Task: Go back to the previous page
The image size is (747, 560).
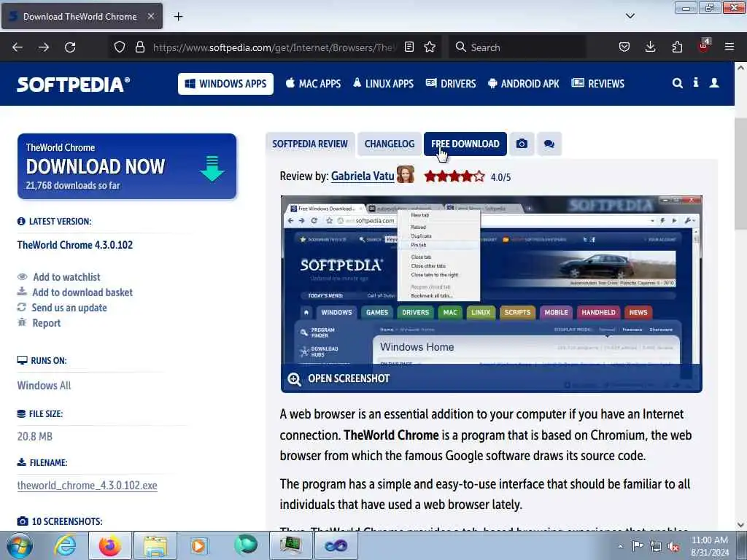Action: pos(18,47)
